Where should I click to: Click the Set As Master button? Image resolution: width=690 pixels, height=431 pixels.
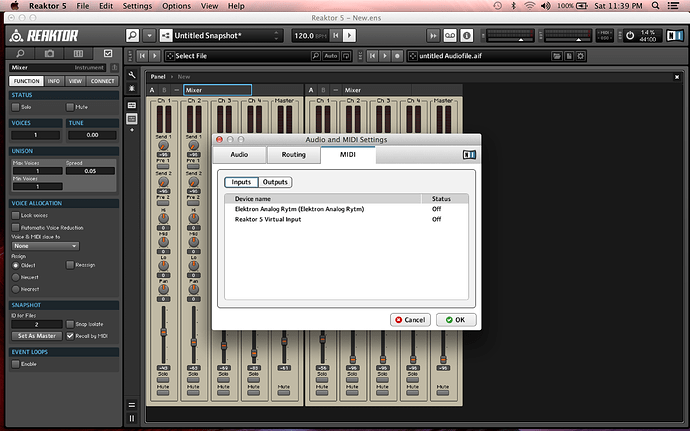point(34,336)
